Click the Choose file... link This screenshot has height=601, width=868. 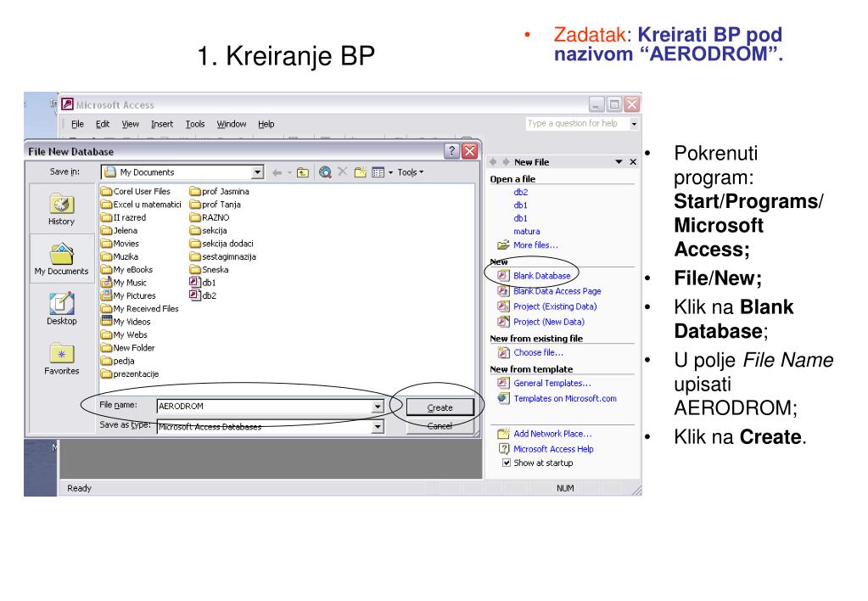pyautogui.click(x=539, y=353)
